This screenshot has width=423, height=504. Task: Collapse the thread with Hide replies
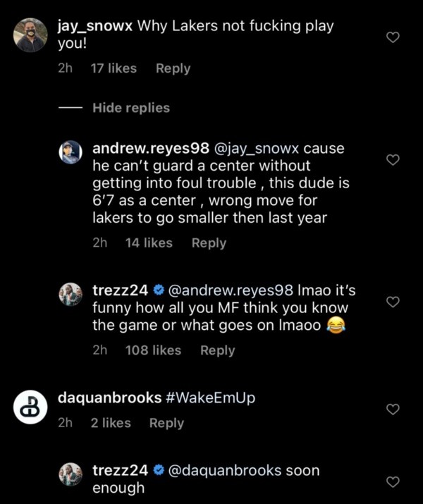pos(131,108)
